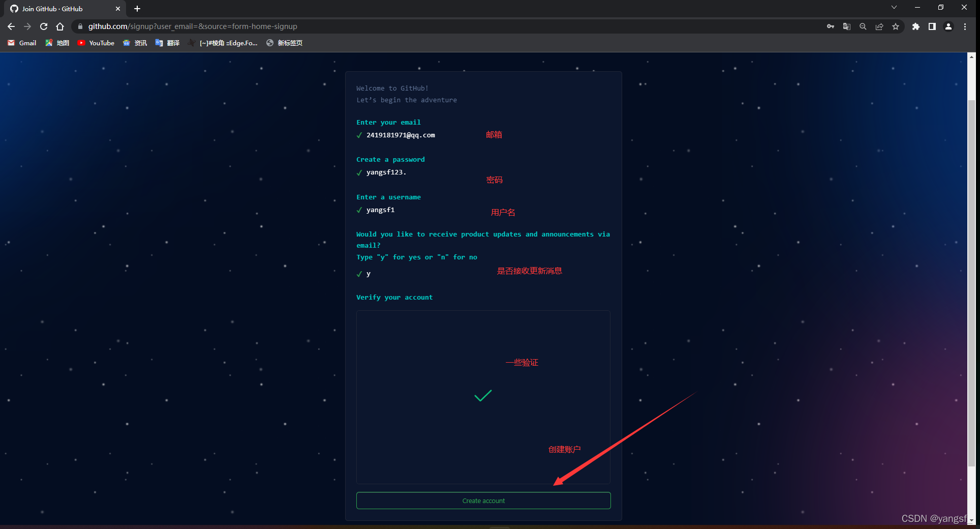Click the email field 2419181971@qq.com
The image size is (980, 529).
pos(401,135)
